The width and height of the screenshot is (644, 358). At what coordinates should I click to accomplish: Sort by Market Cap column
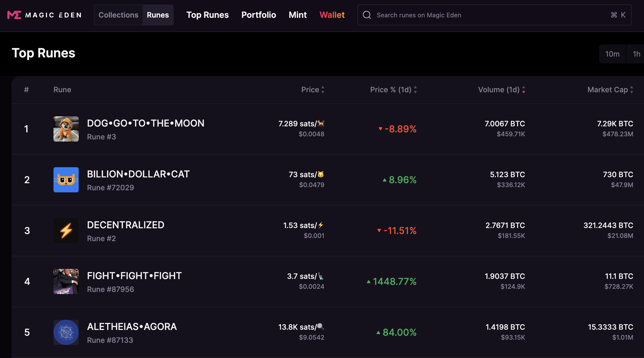(632, 90)
